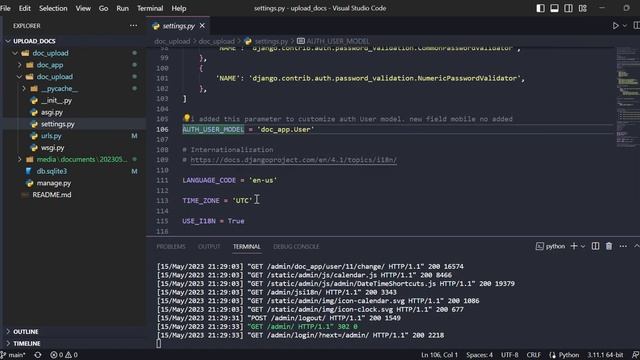
Task: Toggle the bottom panel layout icon
Action: (x=554, y=8)
